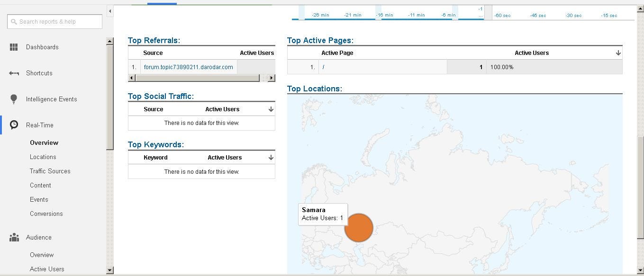Open Real-Time Traffic Sources report
Image resolution: width=644 pixels, height=276 pixels.
[50, 171]
